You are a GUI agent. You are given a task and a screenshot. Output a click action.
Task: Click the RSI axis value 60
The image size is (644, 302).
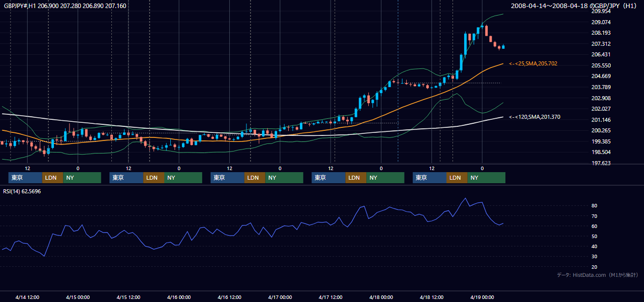595,226
